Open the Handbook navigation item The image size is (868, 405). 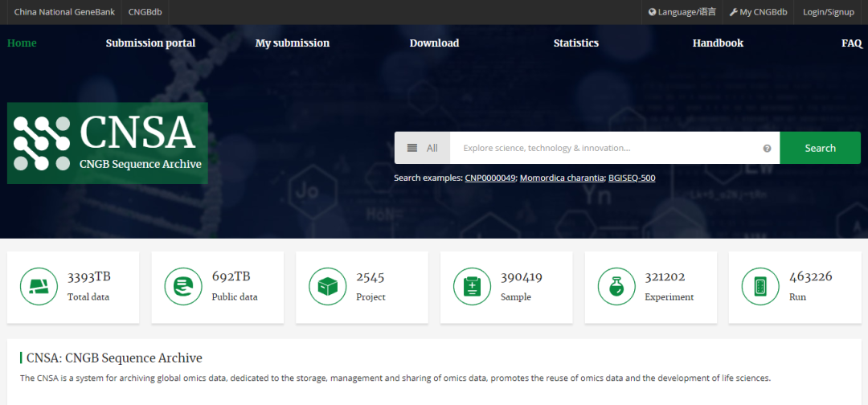[x=718, y=43]
